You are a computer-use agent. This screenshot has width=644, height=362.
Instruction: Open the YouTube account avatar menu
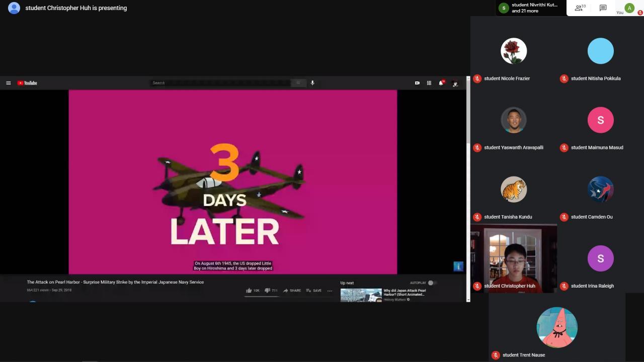(455, 83)
